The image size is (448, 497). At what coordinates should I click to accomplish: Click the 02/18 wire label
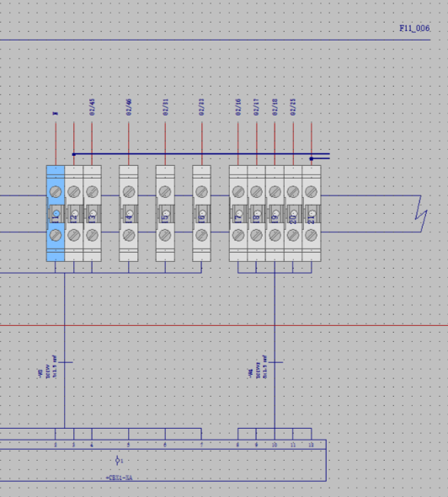[275, 107]
